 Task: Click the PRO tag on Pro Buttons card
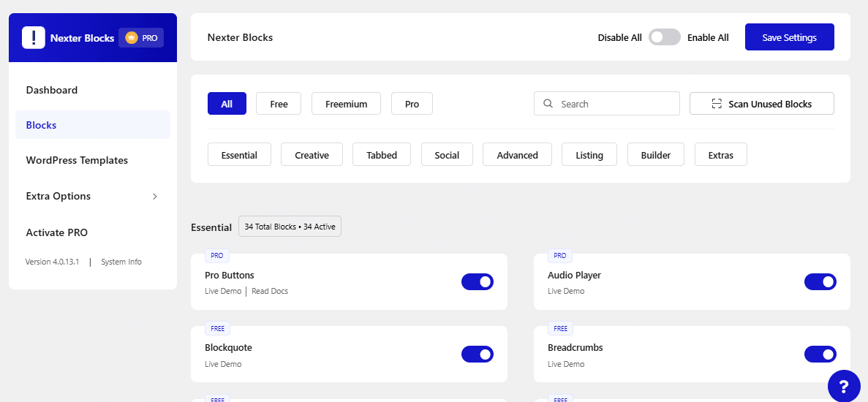(217, 256)
